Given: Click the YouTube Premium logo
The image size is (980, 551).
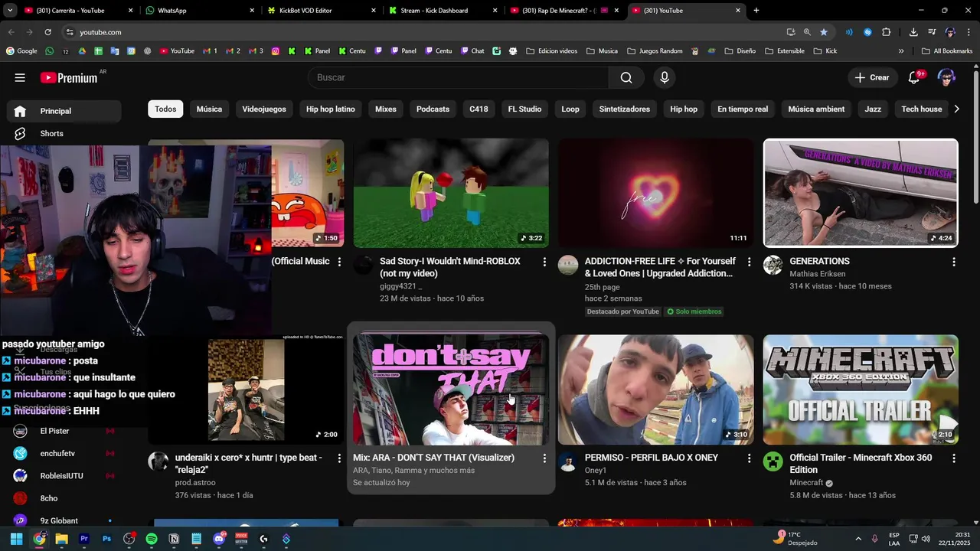Looking at the screenshot, I should click(70, 77).
